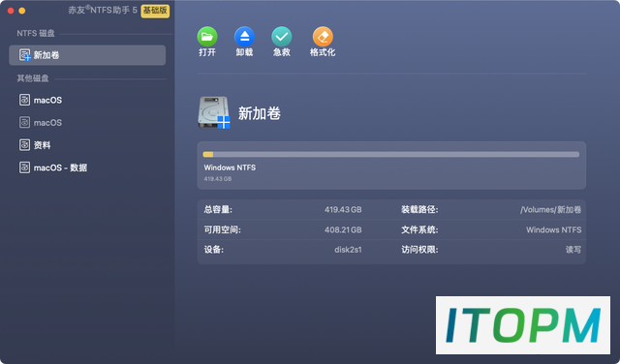Image resolution: width=620 pixels, height=364 pixels.
Task: Click the disk usage progress bar
Action: (x=391, y=155)
